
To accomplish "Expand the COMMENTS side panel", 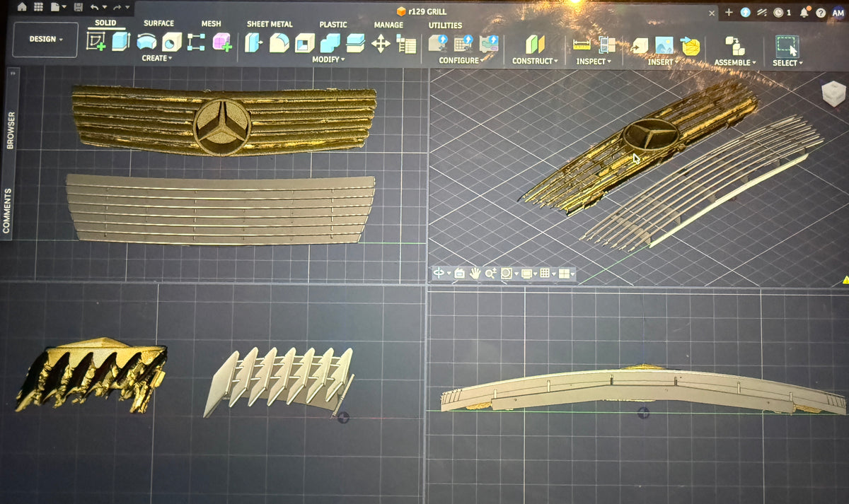I will pos(8,210).
